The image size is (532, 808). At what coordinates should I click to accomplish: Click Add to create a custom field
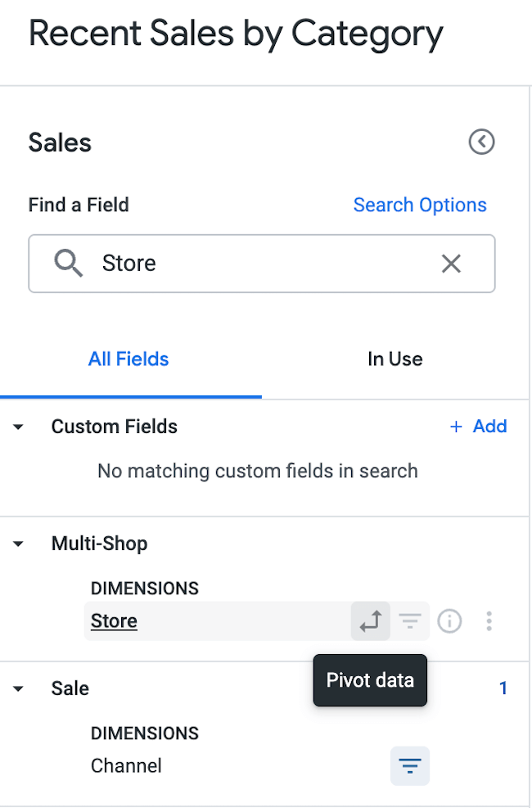coord(478,427)
